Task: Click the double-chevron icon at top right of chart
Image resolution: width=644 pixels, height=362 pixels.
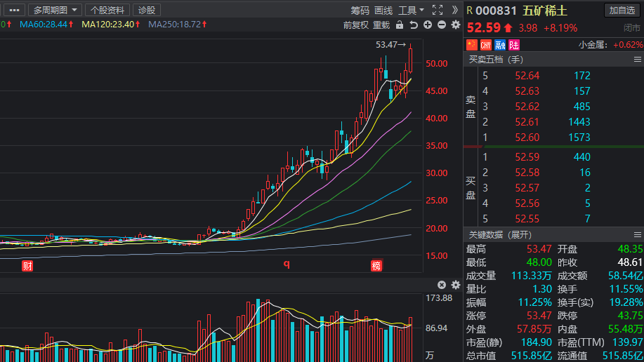Action: (x=455, y=10)
